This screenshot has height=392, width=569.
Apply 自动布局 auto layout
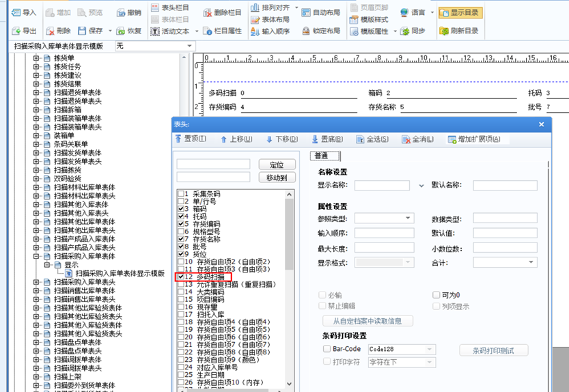click(x=321, y=13)
